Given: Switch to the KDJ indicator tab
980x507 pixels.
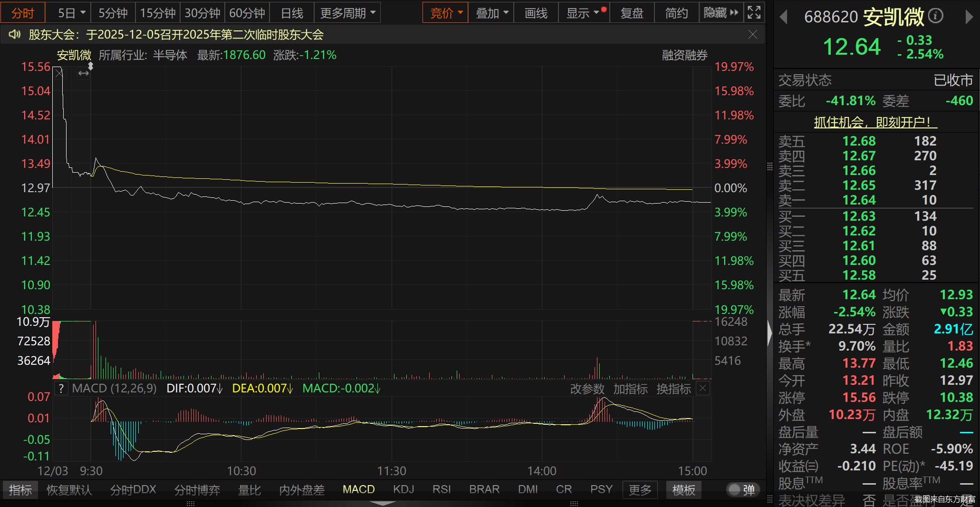Looking at the screenshot, I should click(x=404, y=489).
